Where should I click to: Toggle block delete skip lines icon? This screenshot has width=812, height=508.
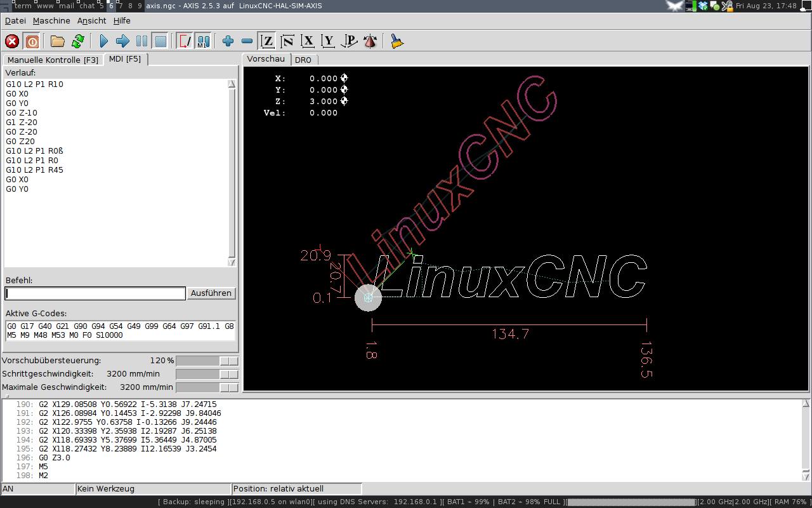[x=185, y=41]
